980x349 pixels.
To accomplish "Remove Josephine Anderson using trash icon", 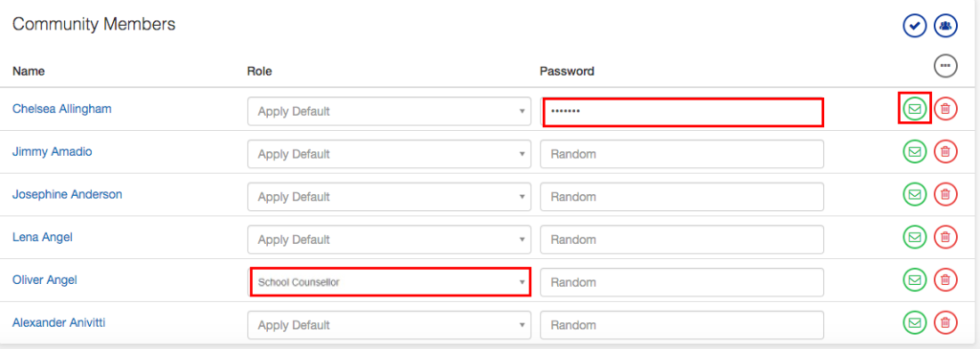I will (x=946, y=194).
